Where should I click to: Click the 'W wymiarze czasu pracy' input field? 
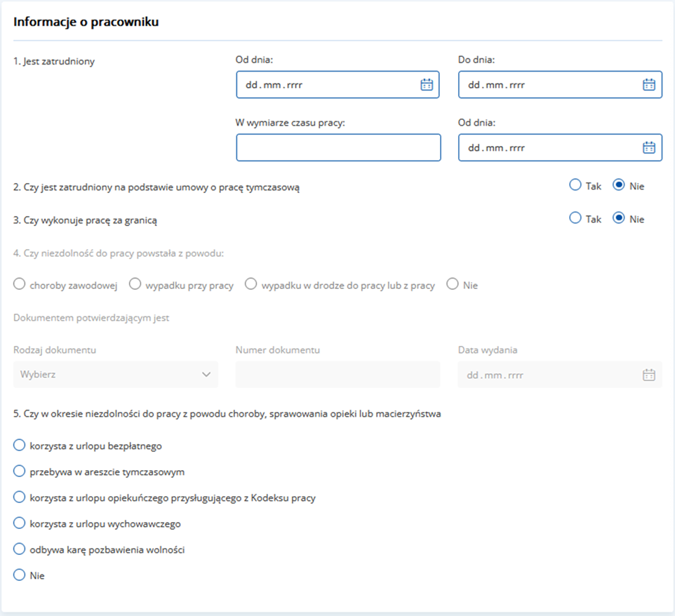(338, 147)
